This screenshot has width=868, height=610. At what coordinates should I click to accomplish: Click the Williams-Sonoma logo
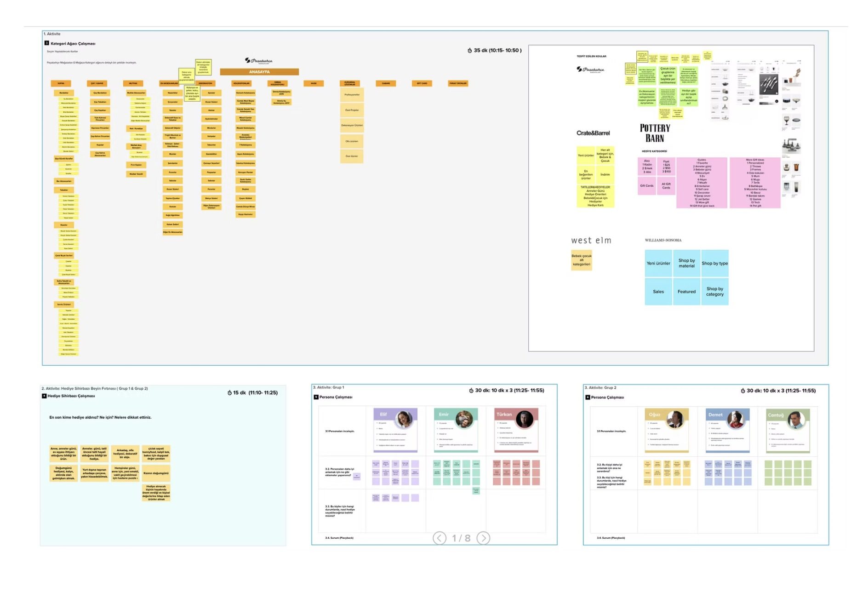(663, 240)
